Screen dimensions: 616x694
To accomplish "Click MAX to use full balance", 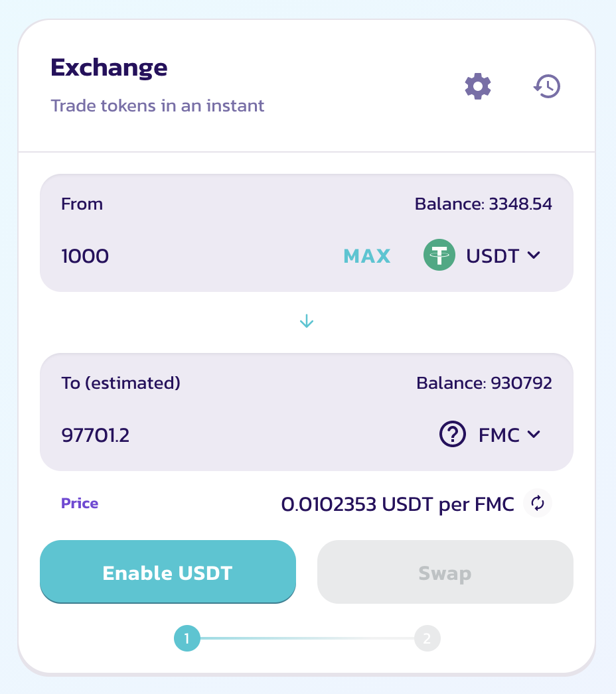I will 366,256.
